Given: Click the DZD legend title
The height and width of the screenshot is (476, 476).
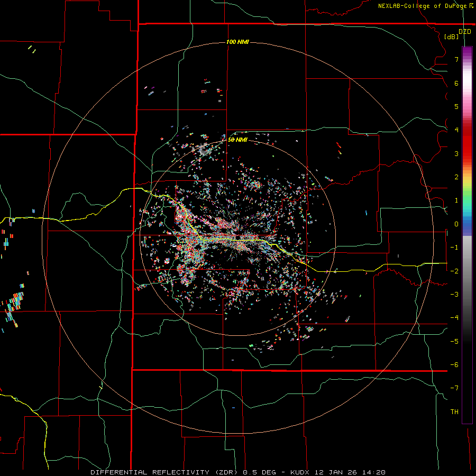Looking at the screenshot, I should pos(465,32).
